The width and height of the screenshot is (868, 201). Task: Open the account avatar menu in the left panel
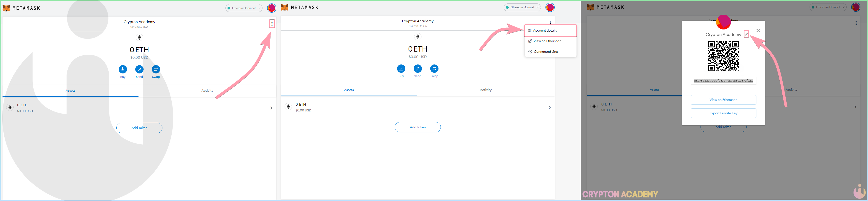272,8
